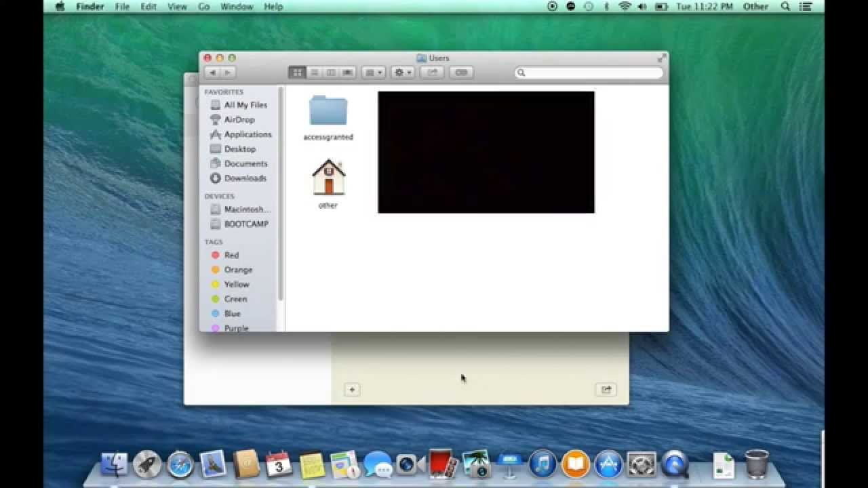868x488 pixels.
Task: Open the Help menu
Action: coord(273,7)
